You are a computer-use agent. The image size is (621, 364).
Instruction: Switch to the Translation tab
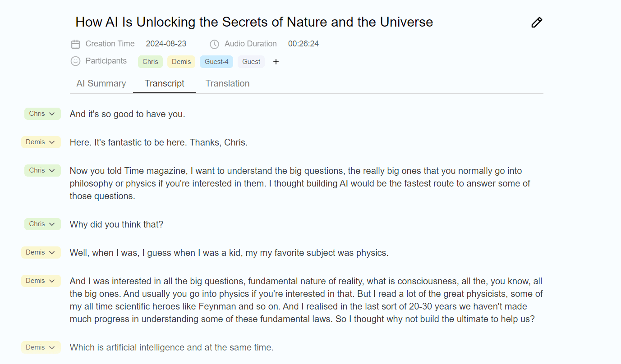coord(227,83)
